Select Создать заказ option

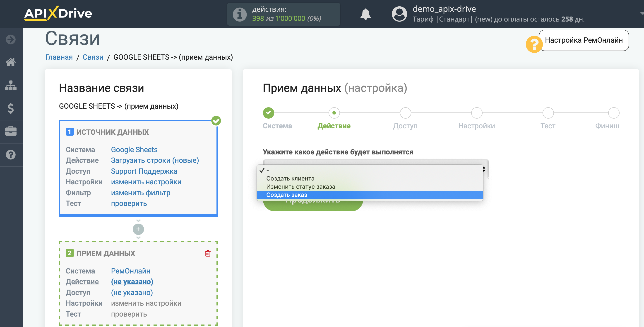370,195
